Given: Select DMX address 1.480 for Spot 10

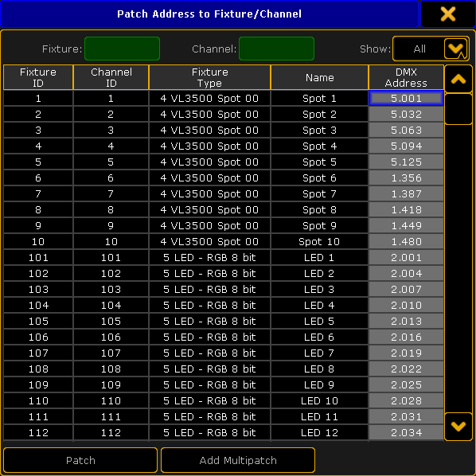Looking at the screenshot, I should (406, 242).
